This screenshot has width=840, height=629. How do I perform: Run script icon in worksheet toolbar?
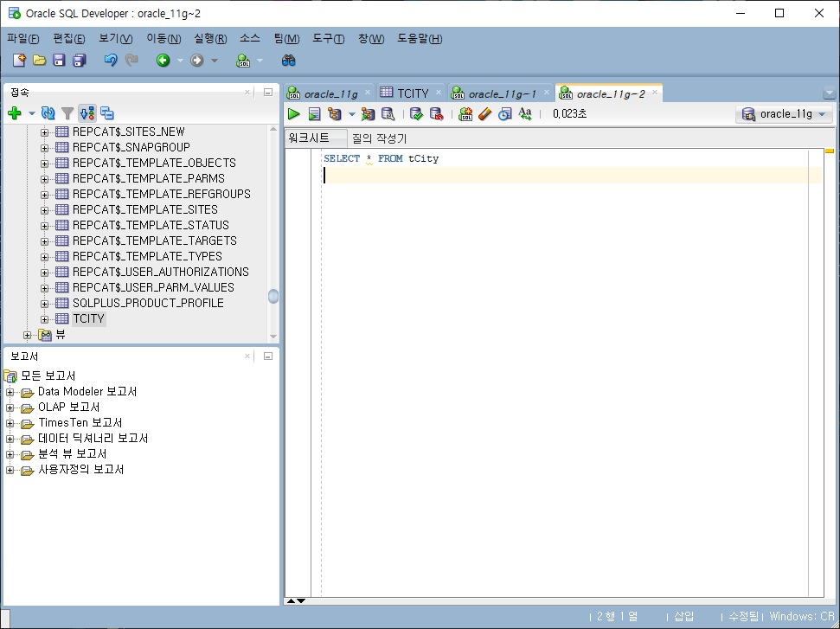pyautogui.click(x=315, y=113)
